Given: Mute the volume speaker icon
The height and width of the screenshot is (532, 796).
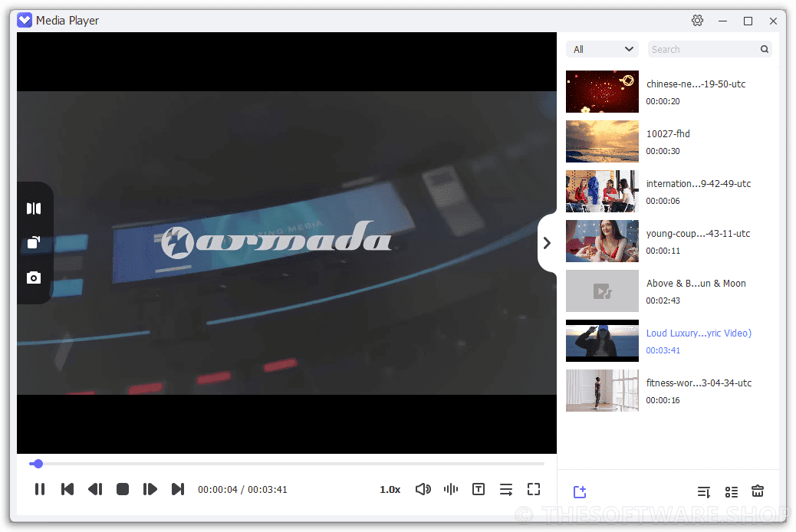Looking at the screenshot, I should point(423,489).
